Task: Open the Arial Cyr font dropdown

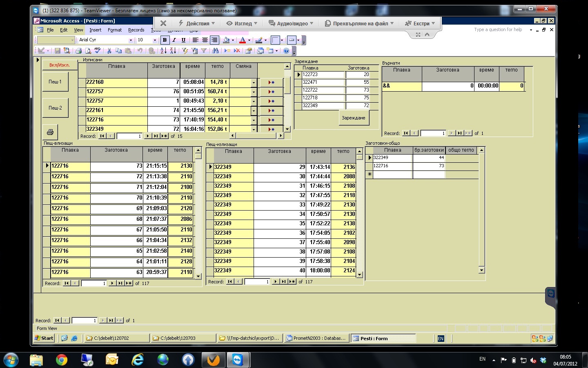Action: click(131, 40)
